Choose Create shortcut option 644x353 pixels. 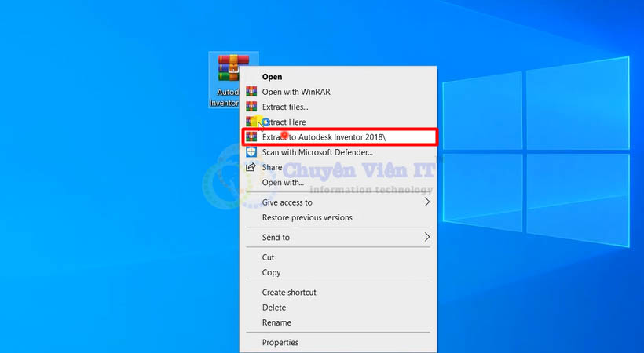(289, 293)
